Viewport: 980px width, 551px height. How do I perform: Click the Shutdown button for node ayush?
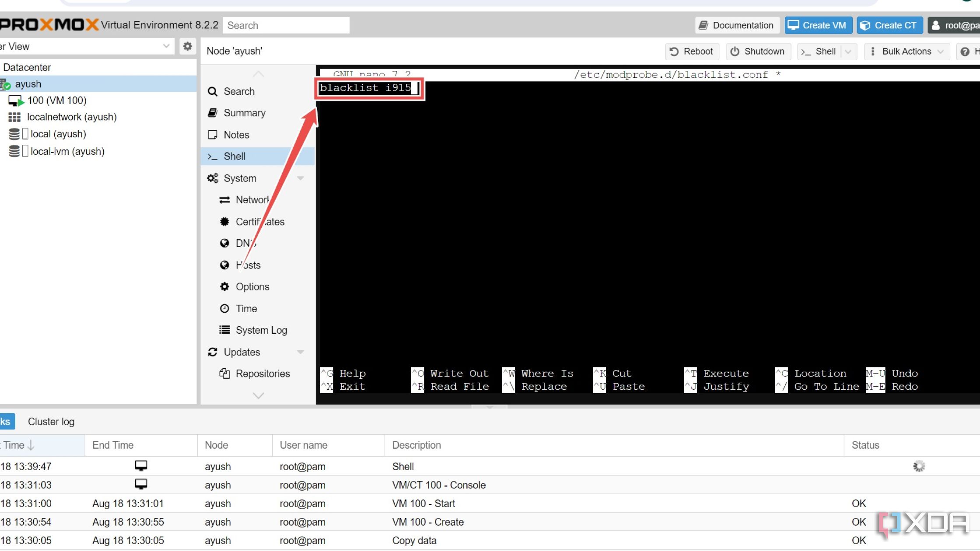759,51
